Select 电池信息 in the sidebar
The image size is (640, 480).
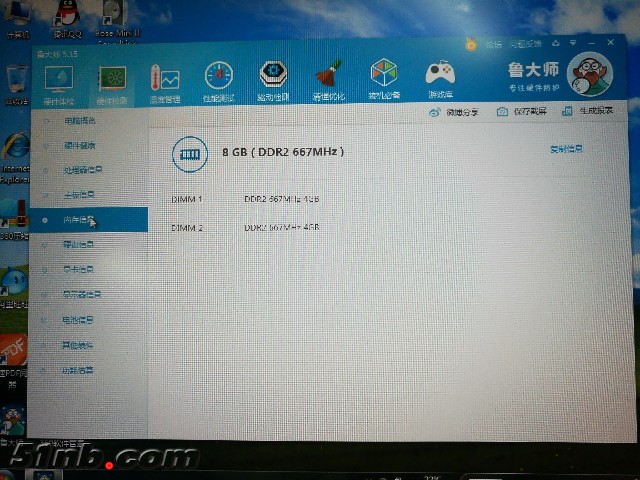pos(78,320)
